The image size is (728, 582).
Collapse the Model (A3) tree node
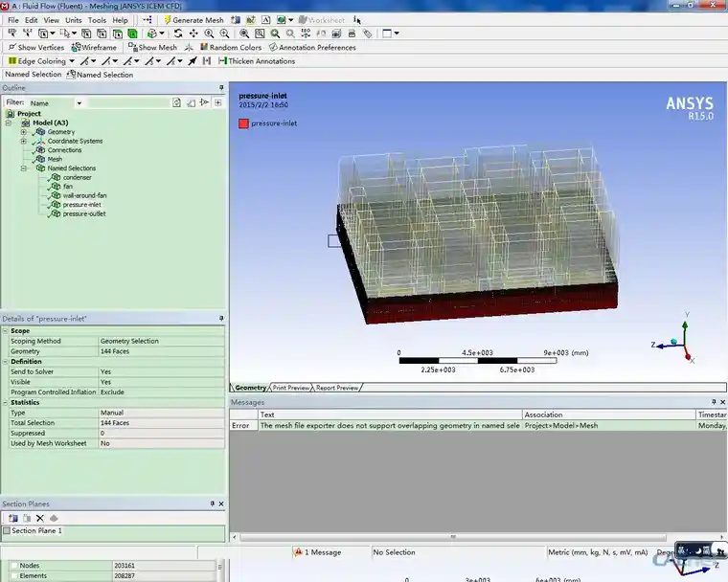[9, 123]
